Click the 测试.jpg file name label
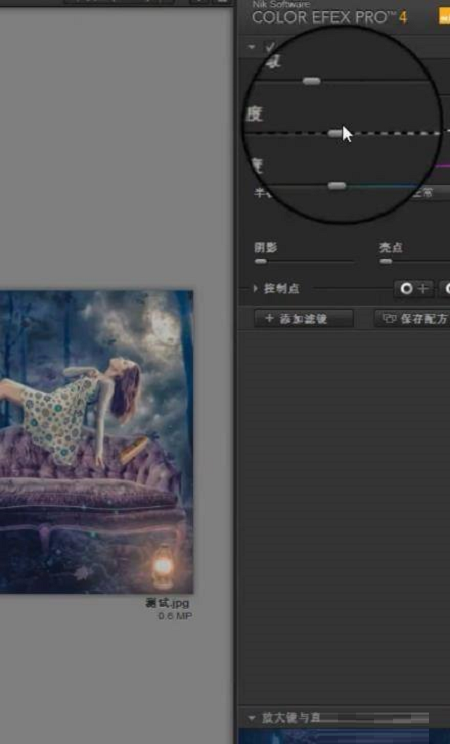 point(167,603)
